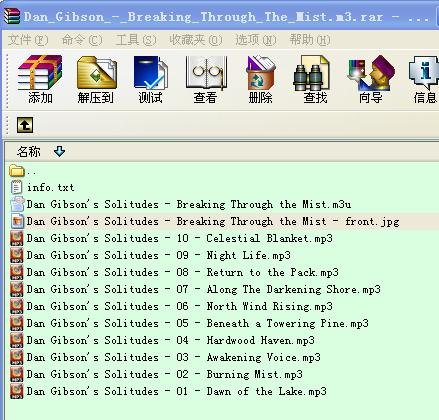Click the mp3 icon of Return to the Pack
The image size is (439, 420).
click(x=17, y=272)
